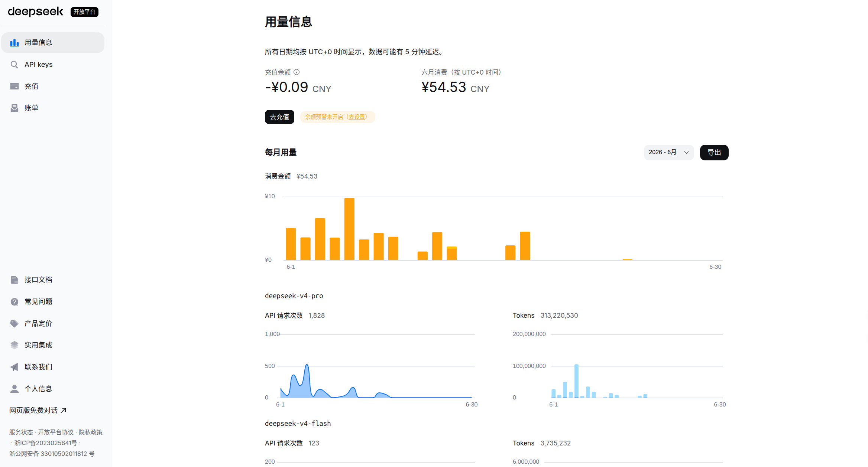Click the 开放平台 badge
Viewport: 868px width, 467px height.
(x=84, y=12)
